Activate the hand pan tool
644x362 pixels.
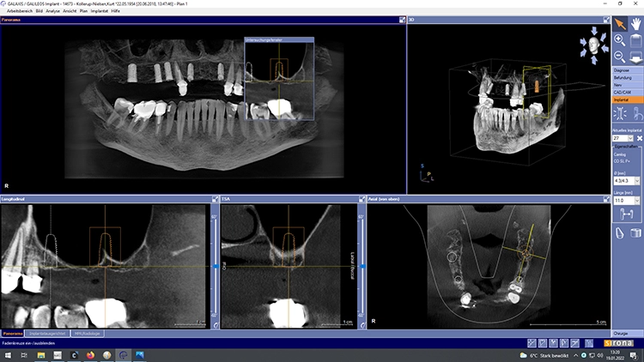click(635, 23)
